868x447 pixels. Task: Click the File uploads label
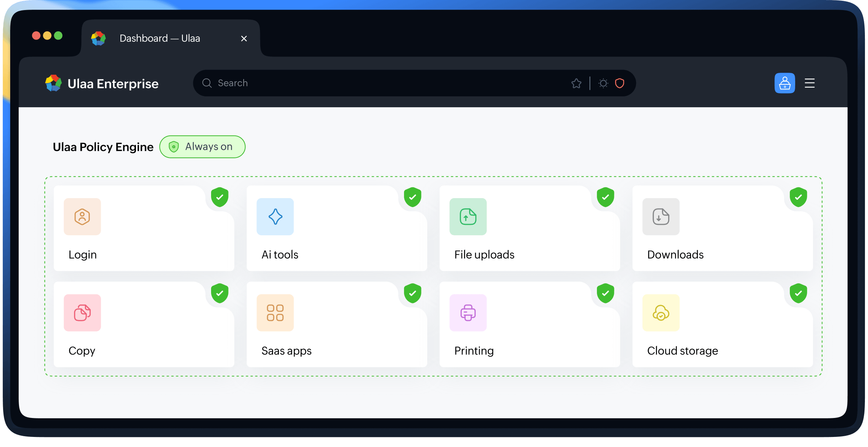coord(484,255)
